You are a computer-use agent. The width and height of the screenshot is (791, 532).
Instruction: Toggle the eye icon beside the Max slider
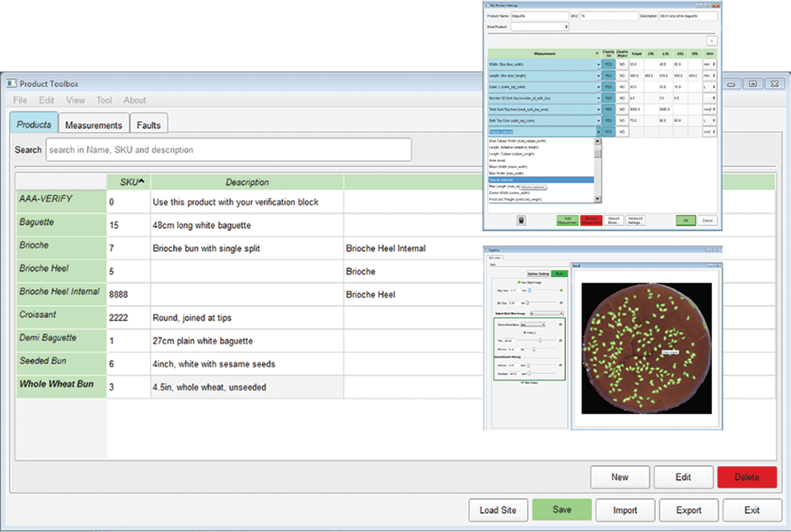pyautogui.click(x=560, y=340)
